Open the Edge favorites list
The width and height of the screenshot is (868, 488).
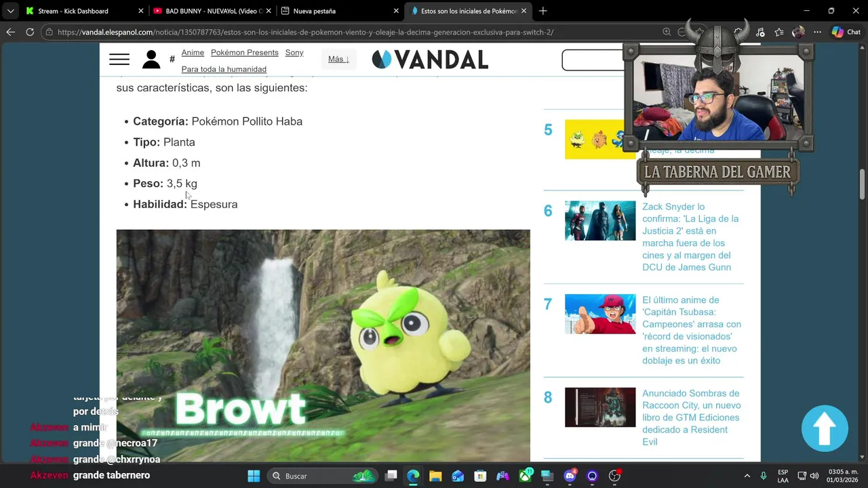pyautogui.click(x=779, y=32)
